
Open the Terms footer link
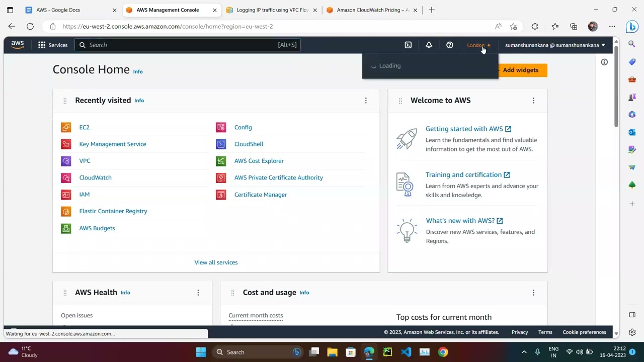click(545, 332)
